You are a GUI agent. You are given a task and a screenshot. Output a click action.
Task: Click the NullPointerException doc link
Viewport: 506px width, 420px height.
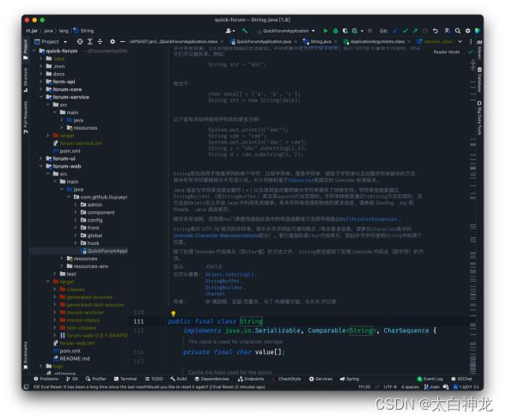(369, 219)
